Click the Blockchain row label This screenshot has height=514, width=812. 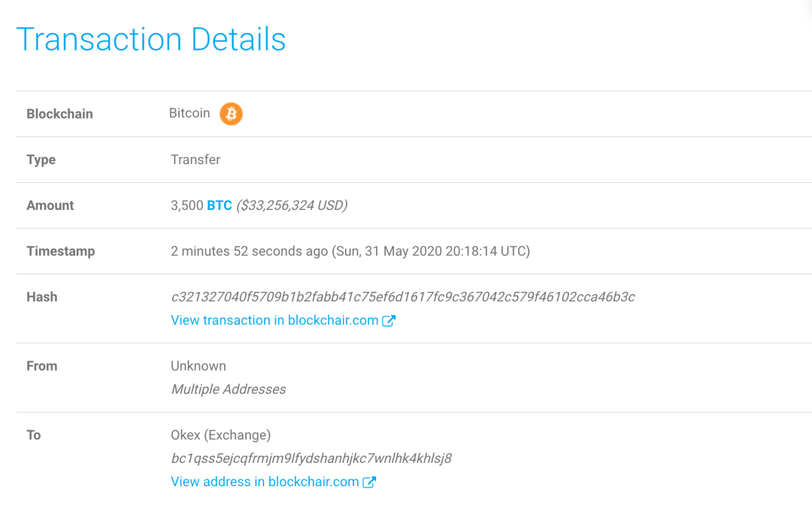[59, 114]
